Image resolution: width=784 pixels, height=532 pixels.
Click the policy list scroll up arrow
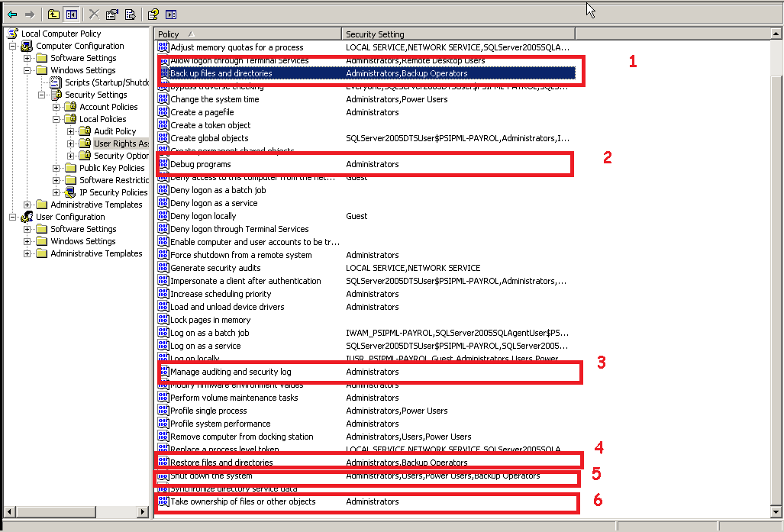pos(776,34)
